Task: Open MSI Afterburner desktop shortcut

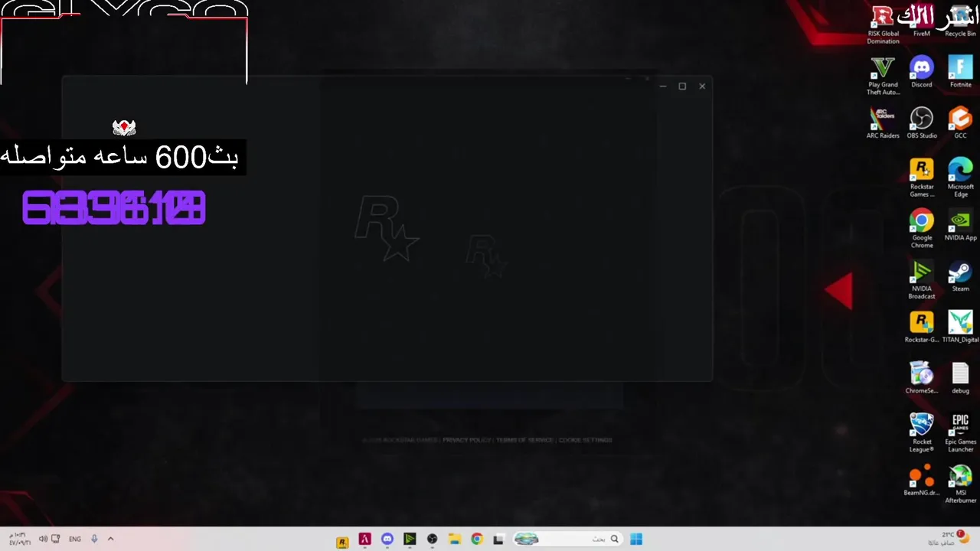Action: [x=960, y=484]
